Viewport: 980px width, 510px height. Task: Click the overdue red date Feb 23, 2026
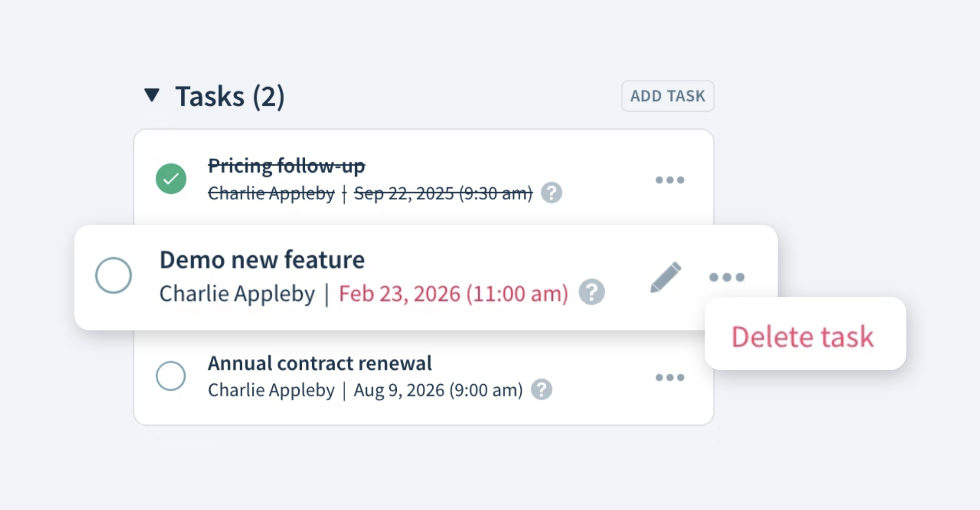pos(453,292)
